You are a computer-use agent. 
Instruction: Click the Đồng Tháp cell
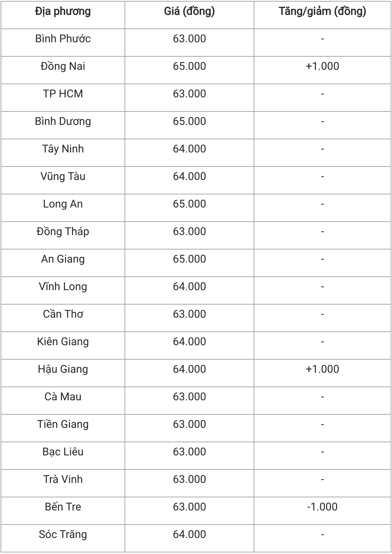(x=63, y=232)
